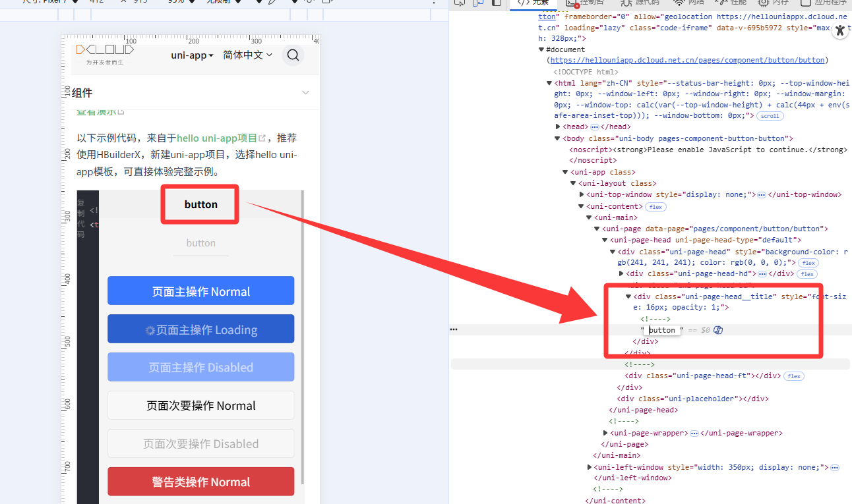Click the ellipsis badge in uni-top-window row

coord(761,194)
